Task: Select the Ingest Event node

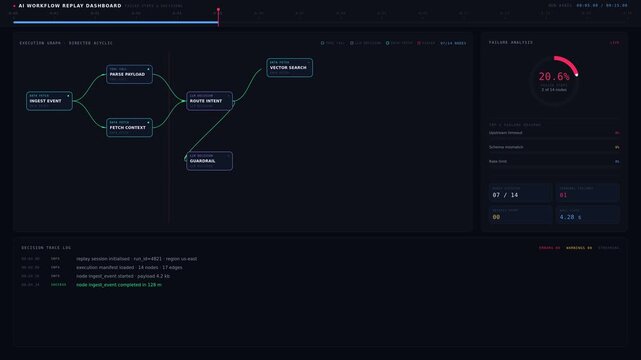Action: pos(49,101)
